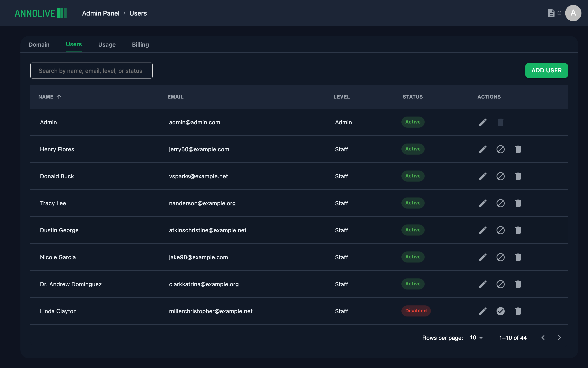
Task: Open the account avatar menu
Action: click(x=573, y=13)
